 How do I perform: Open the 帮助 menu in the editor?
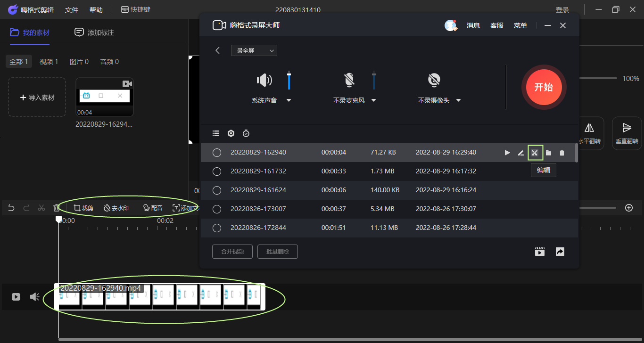[x=96, y=9]
